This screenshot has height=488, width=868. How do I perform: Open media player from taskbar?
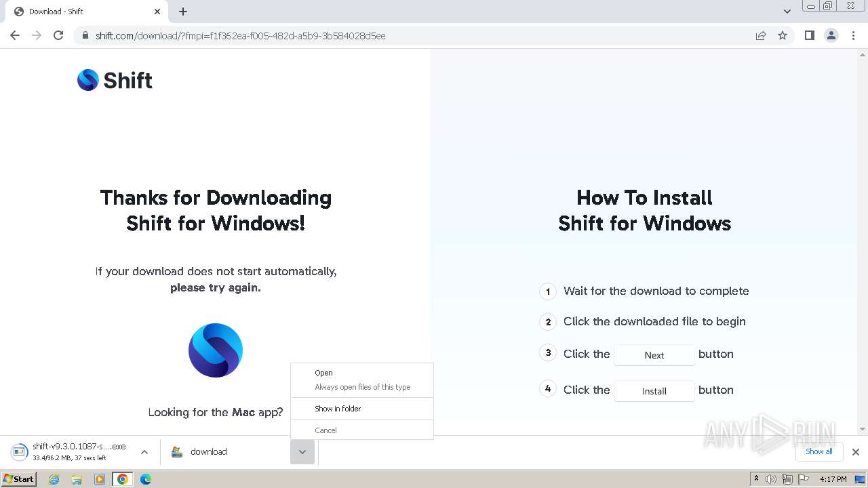point(100,479)
